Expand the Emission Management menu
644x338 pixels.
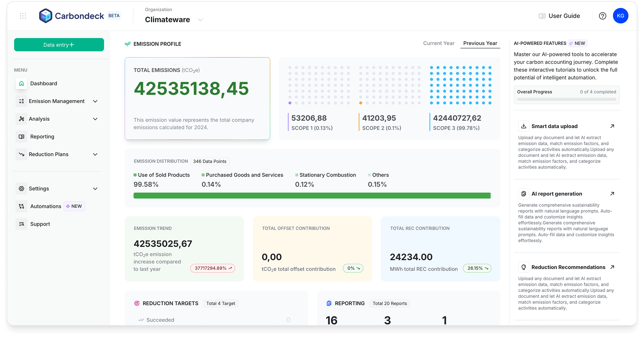tap(95, 101)
